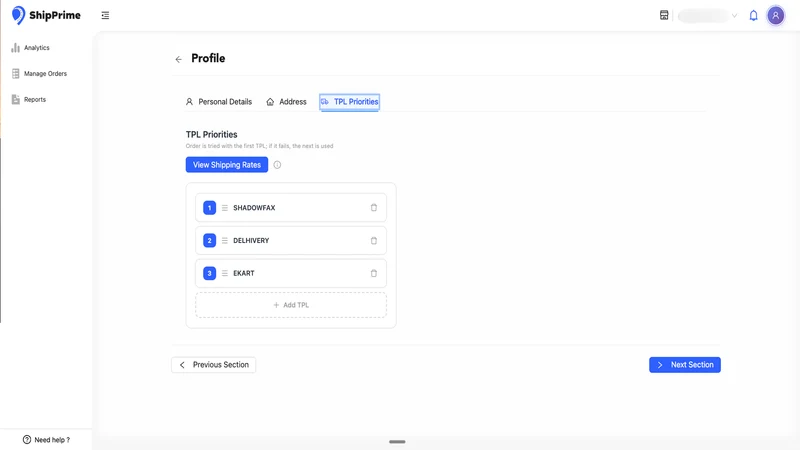Screen dimensions: 800x450
Task: Delete SHADOWFAX with trash icon
Action: point(373,208)
